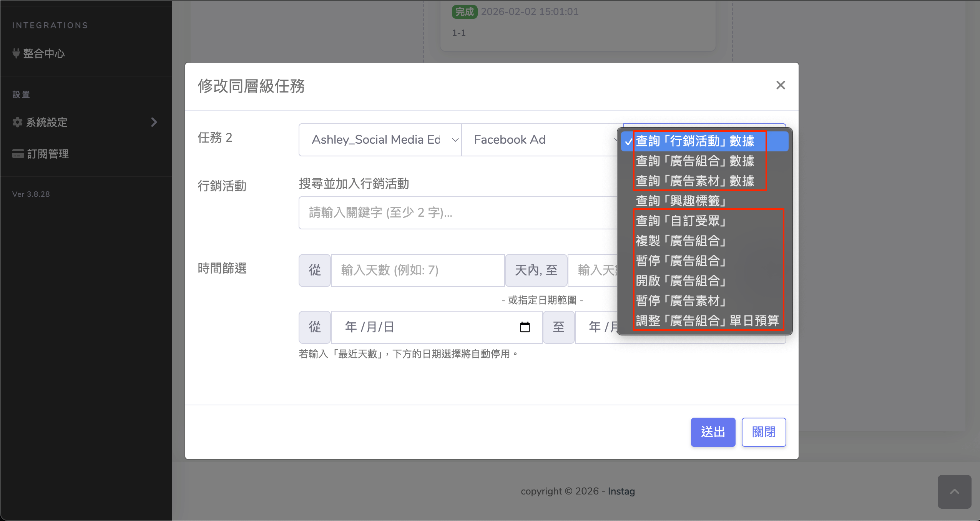Open the calendar picker icon in date field
The image size is (980, 521).
point(525,327)
